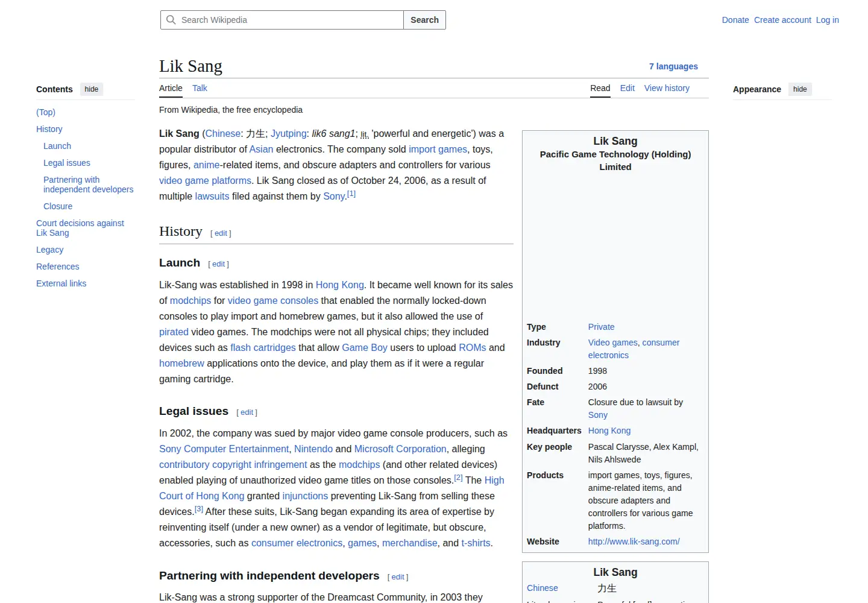Open contributory copyright infringement link
Viewport: 868px width, 603px height.
233,464
